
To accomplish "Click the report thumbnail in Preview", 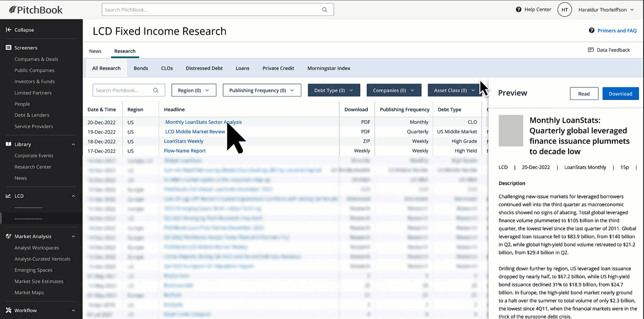I will 511,130.
